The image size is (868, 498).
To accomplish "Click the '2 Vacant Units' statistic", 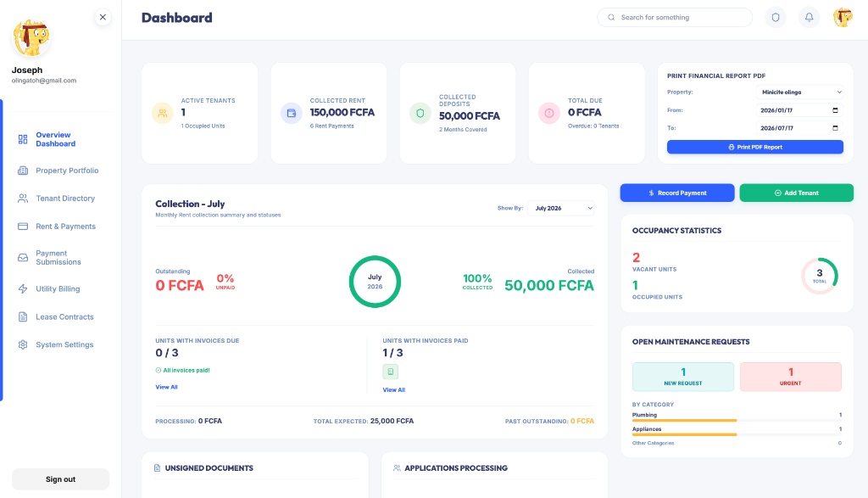I will 654,262.
